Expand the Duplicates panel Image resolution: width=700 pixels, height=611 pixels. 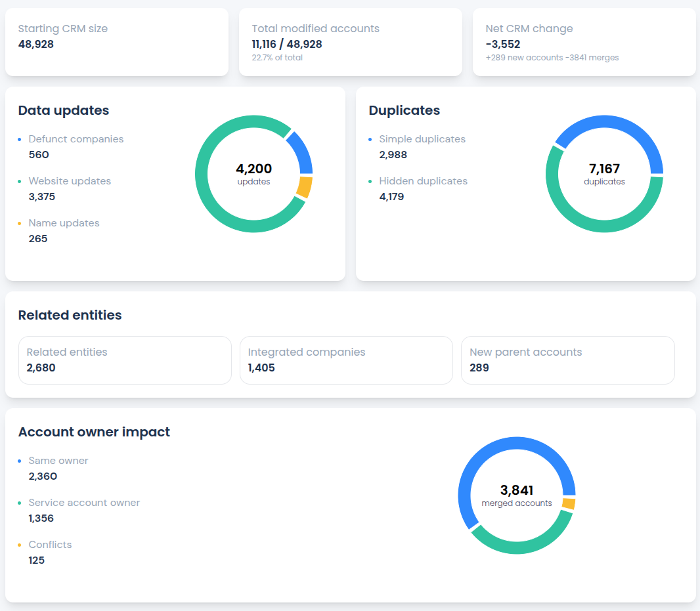tap(404, 111)
